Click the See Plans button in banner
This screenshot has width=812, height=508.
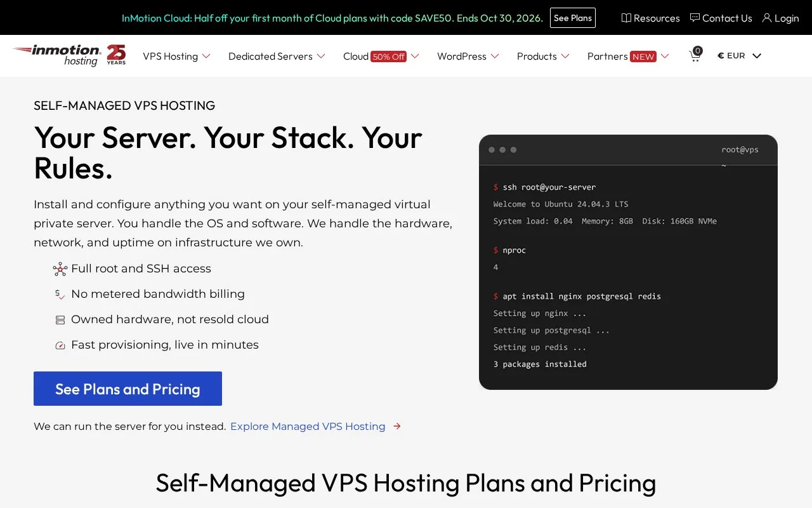coord(573,18)
